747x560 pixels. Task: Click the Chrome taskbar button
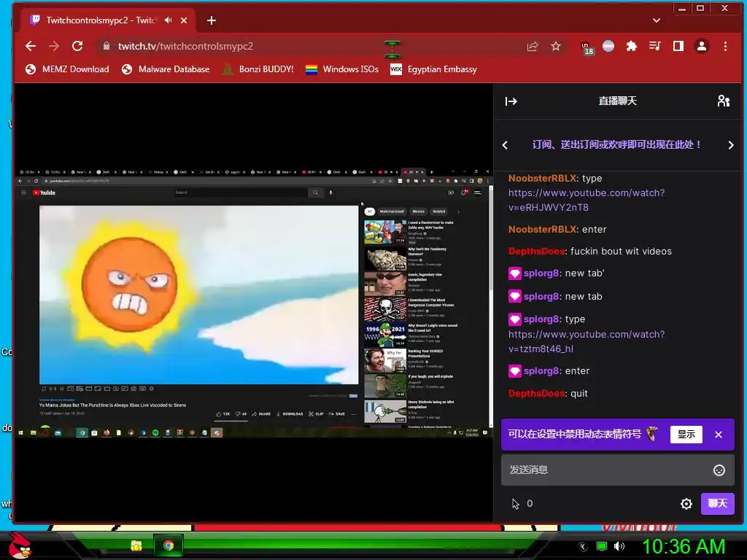[x=169, y=545]
